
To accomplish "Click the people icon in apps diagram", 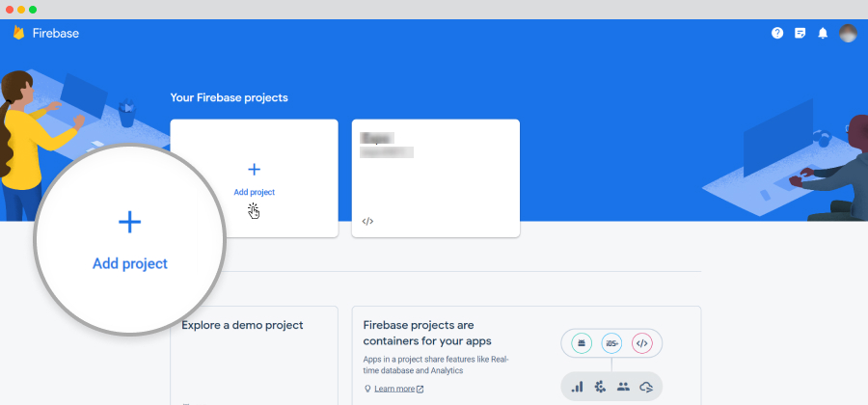I will pyautogui.click(x=623, y=387).
